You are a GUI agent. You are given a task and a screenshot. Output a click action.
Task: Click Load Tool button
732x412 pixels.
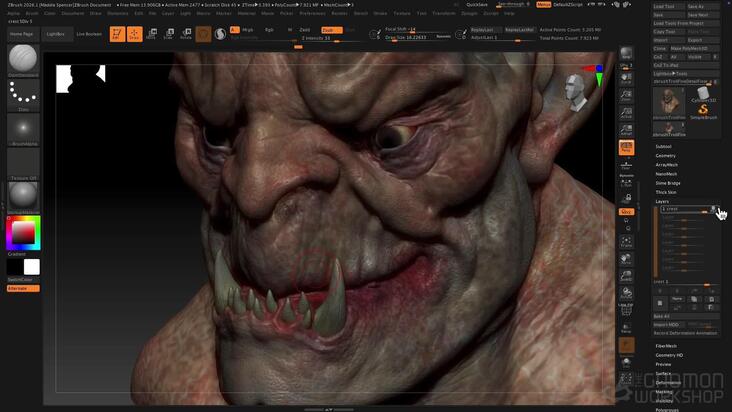click(x=669, y=7)
